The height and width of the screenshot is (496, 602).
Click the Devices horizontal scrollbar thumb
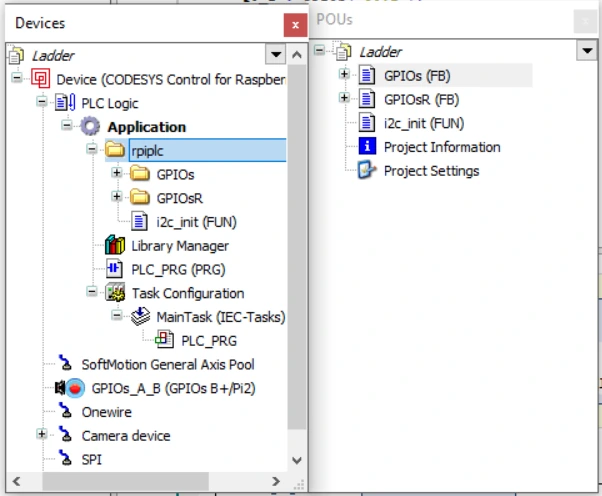coord(125,481)
